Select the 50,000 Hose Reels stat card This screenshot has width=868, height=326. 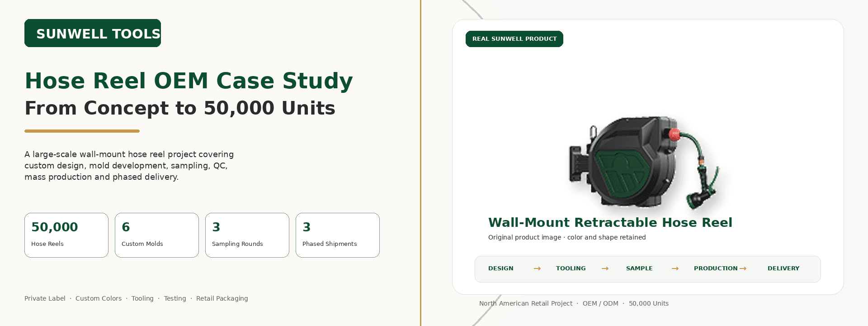coord(66,235)
